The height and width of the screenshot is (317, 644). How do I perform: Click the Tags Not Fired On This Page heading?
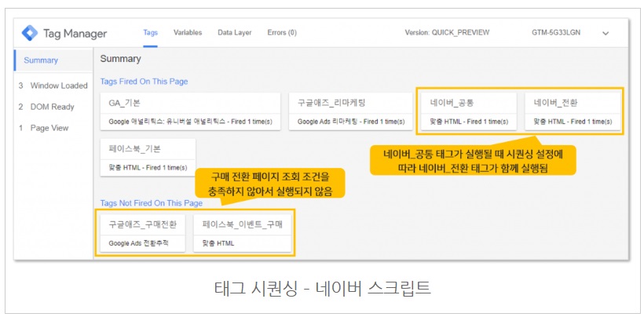click(151, 203)
